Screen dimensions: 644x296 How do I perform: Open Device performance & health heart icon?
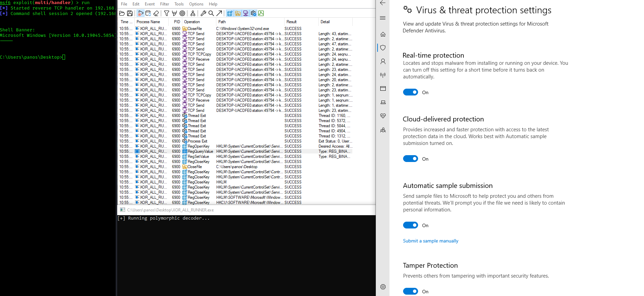coord(383,116)
